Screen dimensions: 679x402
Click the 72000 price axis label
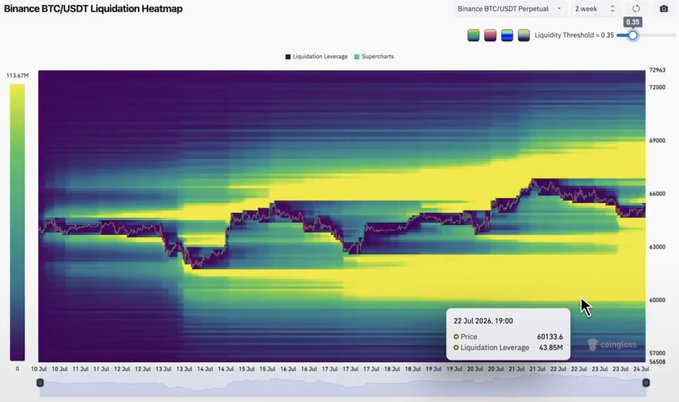coord(657,87)
